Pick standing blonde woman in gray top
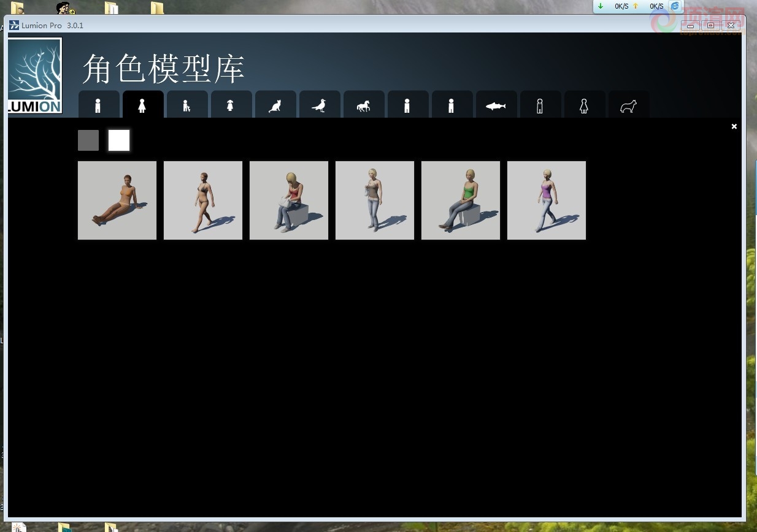Screen dimensions: 757x532 click(375, 200)
